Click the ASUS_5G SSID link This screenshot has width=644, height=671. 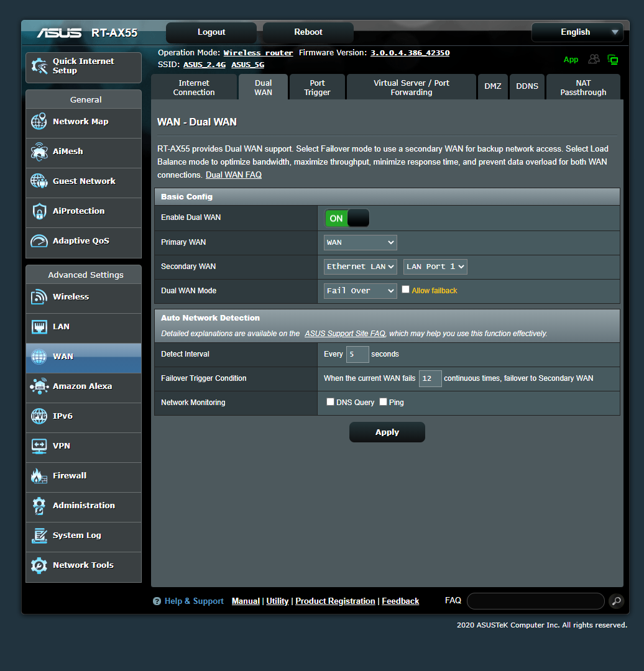(248, 65)
